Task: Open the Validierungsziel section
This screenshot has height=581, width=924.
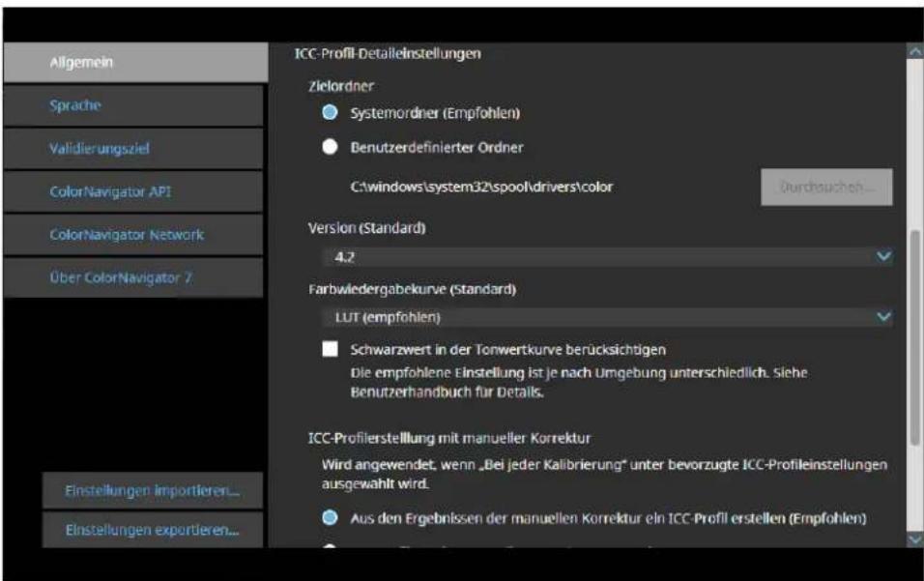Action: [x=133, y=149]
